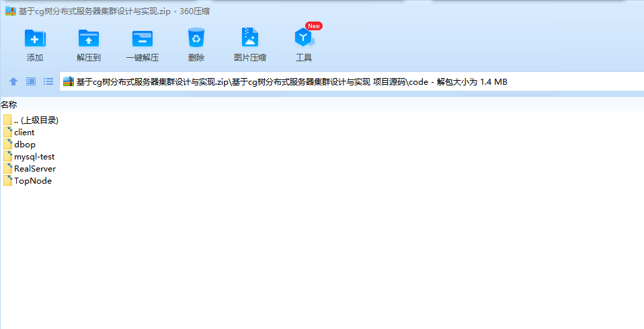The width and height of the screenshot is (644, 329).
Task: Click the 解压到 (Extract to) icon
Action: [x=89, y=38]
